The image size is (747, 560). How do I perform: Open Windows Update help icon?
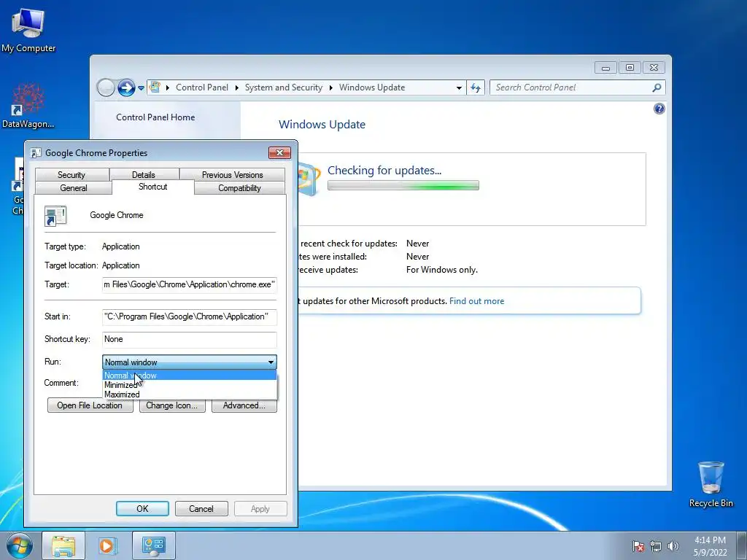click(x=659, y=109)
